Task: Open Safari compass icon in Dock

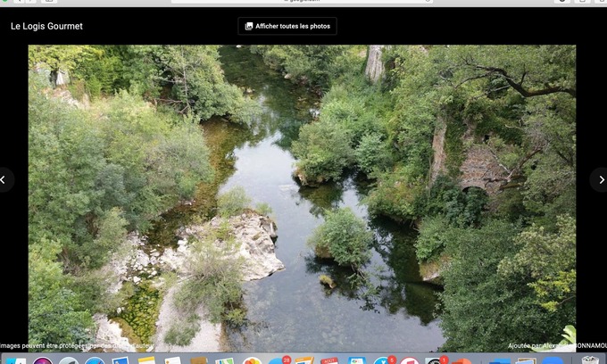Action: [95, 360]
